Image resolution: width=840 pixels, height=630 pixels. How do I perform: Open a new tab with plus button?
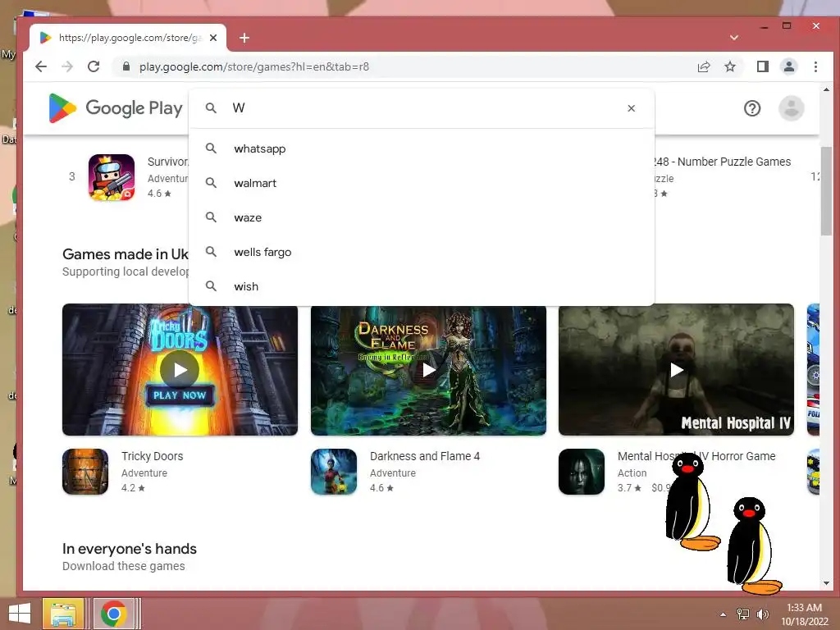coord(244,38)
